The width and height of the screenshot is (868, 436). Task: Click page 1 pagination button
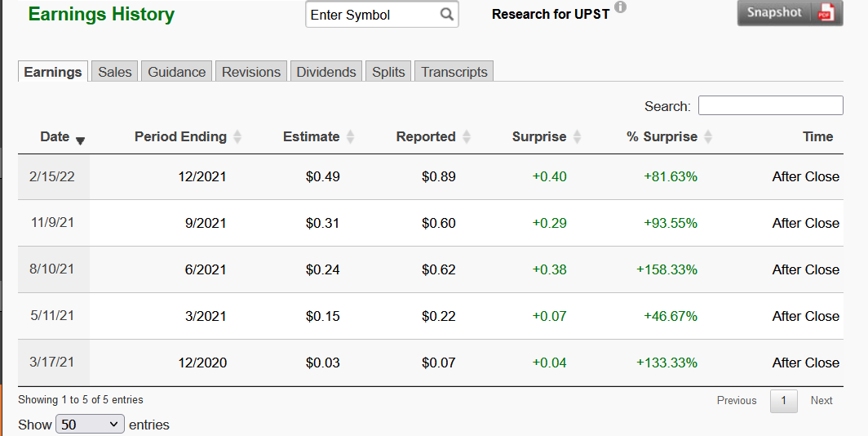pos(783,401)
